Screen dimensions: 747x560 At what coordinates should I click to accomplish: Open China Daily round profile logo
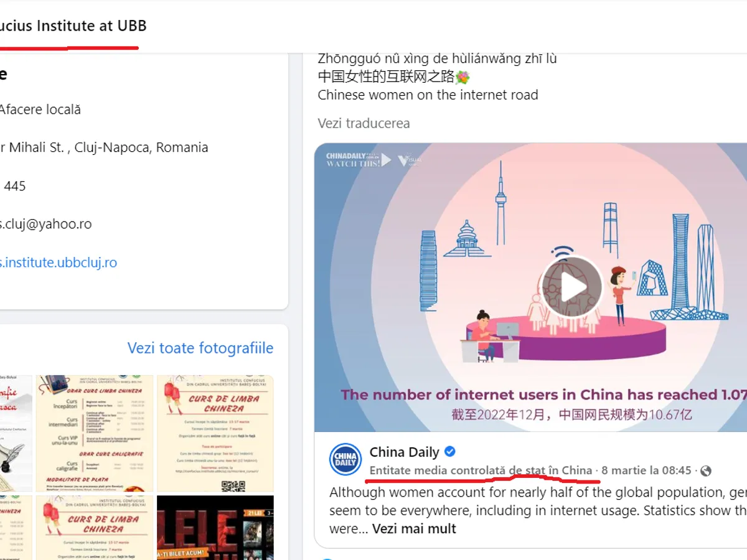[x=345, y=460]
